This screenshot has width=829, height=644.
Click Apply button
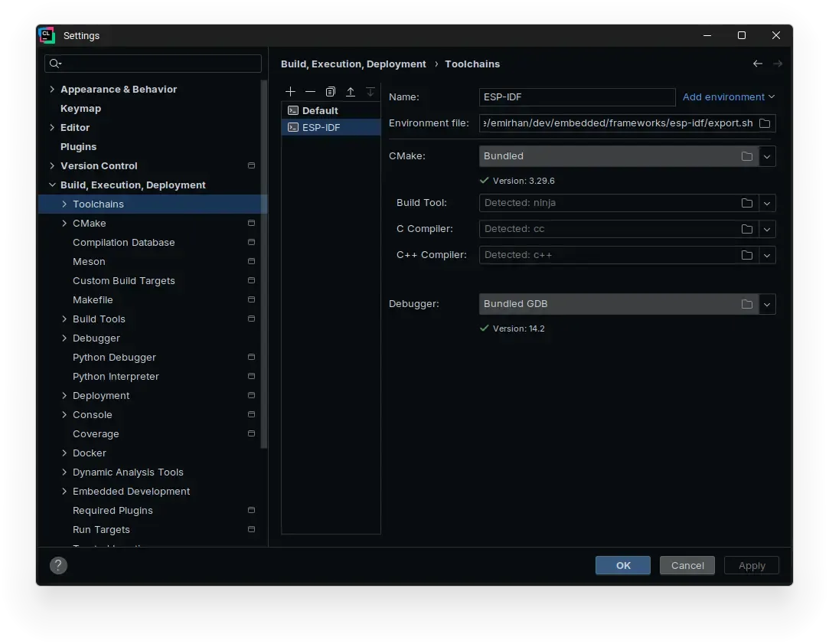tap(751, 565)
